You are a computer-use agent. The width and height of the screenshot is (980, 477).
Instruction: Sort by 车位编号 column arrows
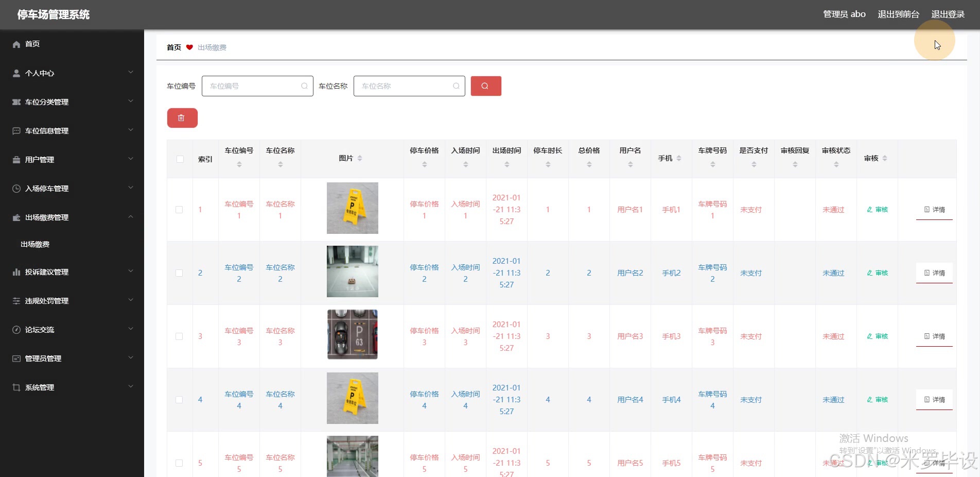pyautogui.click(x=239, y=164)
